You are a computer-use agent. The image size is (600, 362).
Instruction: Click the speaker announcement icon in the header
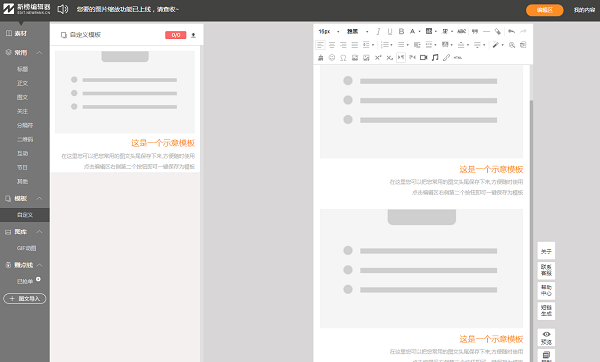pos(62,9)
